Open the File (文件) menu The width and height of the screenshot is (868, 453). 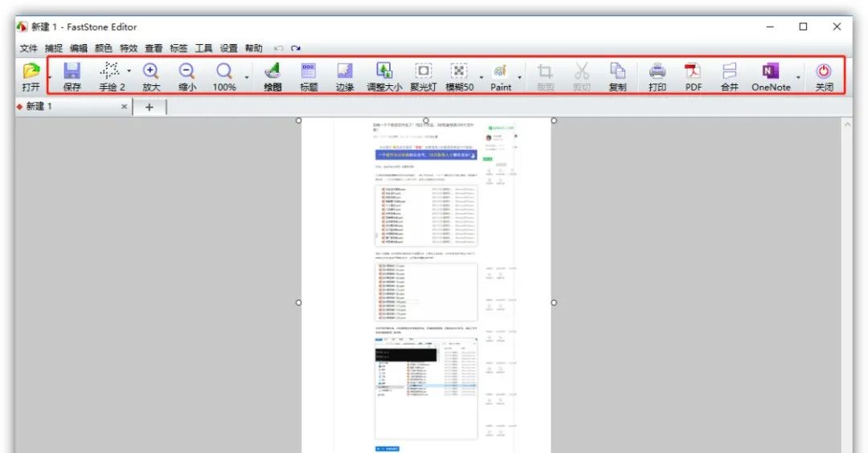(29, 49)
